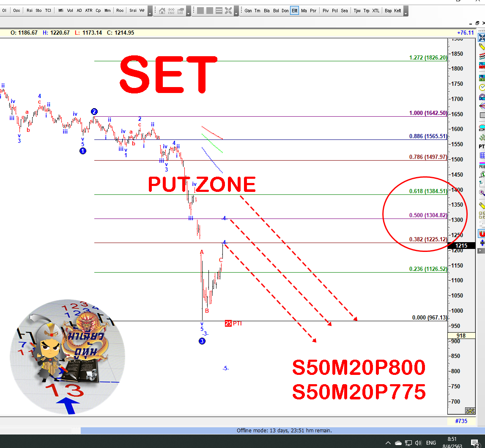This screenshot has width=485, height=448.
Task: Click the clock time tool icon
Action: click(x=482, y=87)
